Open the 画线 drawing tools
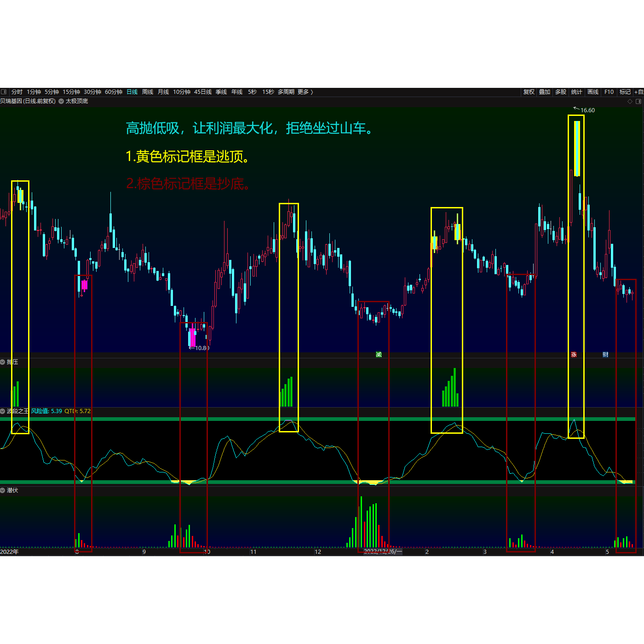 pos(593,92)
